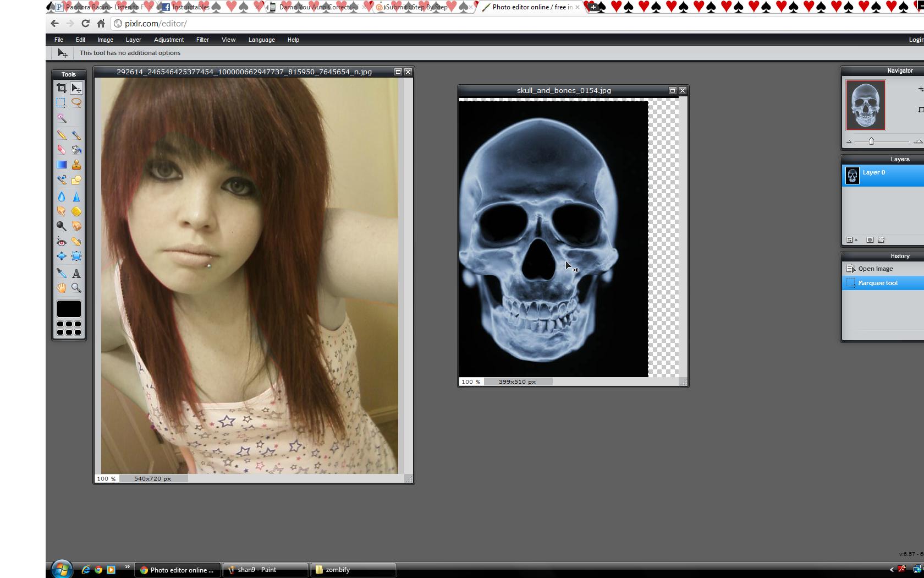
Task: Maximize the skull_and_bones_0154.jpg window
Action: pos(672,90)
